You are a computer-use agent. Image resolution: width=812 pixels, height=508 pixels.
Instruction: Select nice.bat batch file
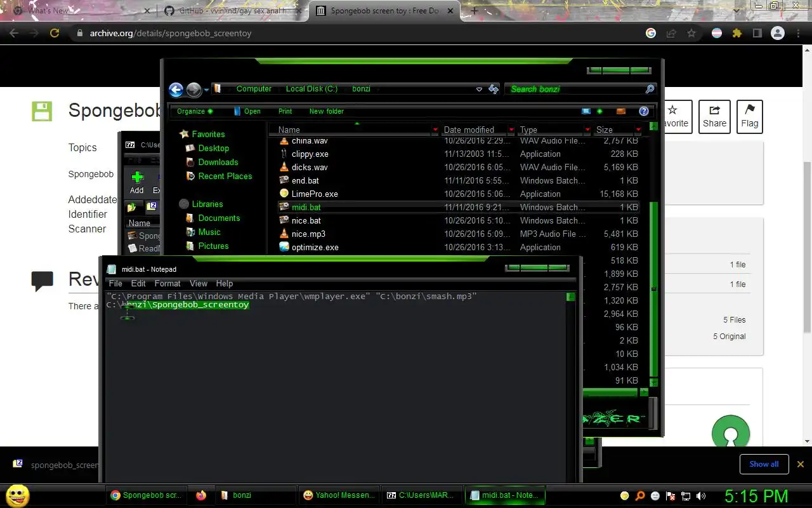pos(306,220)
